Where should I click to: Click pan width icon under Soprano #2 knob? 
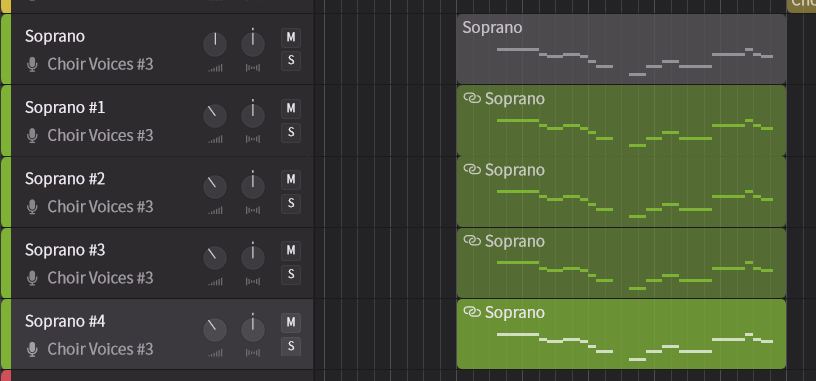point(253,210)
